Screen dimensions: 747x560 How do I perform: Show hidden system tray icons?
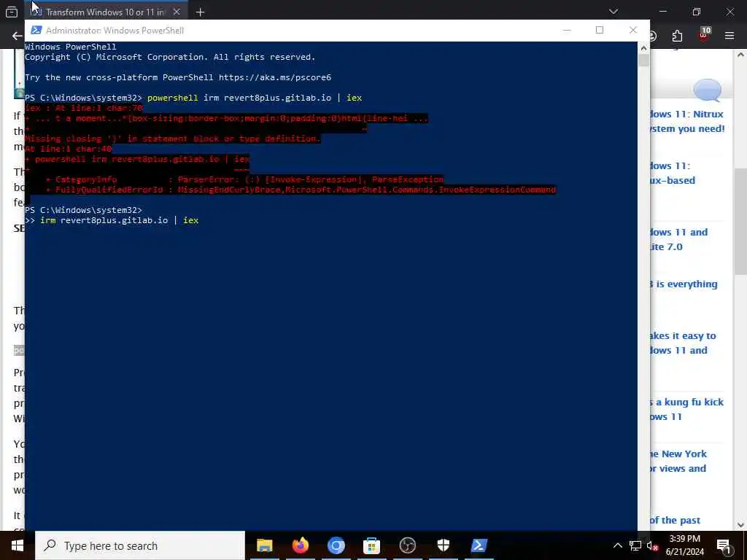tap(617, 545)
